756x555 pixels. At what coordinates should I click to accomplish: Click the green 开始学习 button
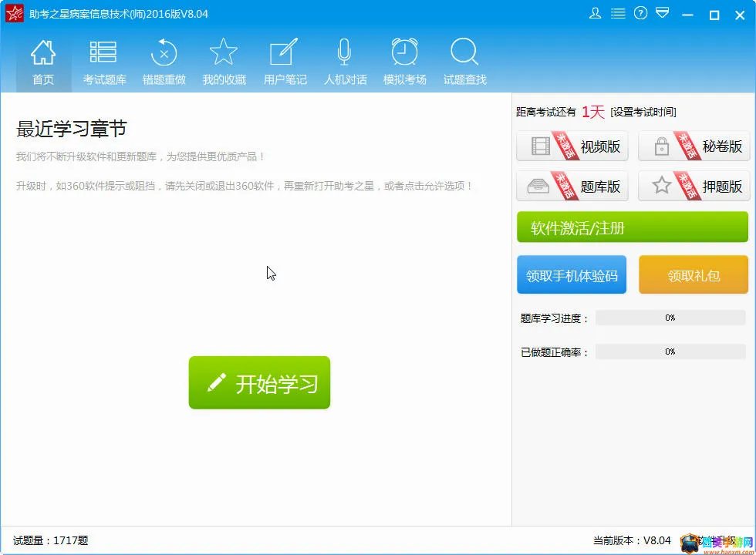tap(259, 382)
